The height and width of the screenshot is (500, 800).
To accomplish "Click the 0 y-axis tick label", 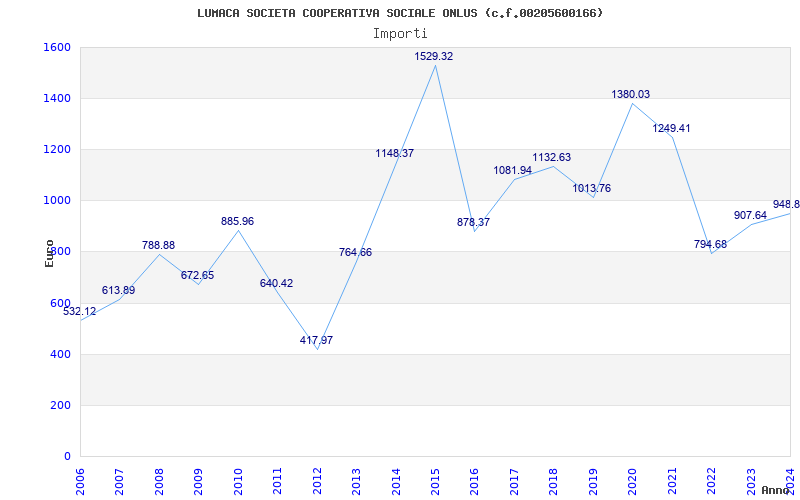I will click(x=67, y=456).
